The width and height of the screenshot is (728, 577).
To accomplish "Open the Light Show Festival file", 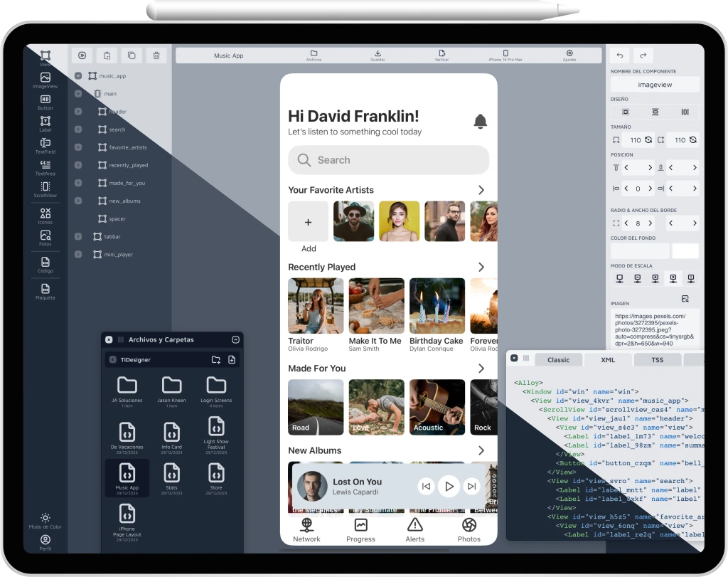I will [216, 431].
